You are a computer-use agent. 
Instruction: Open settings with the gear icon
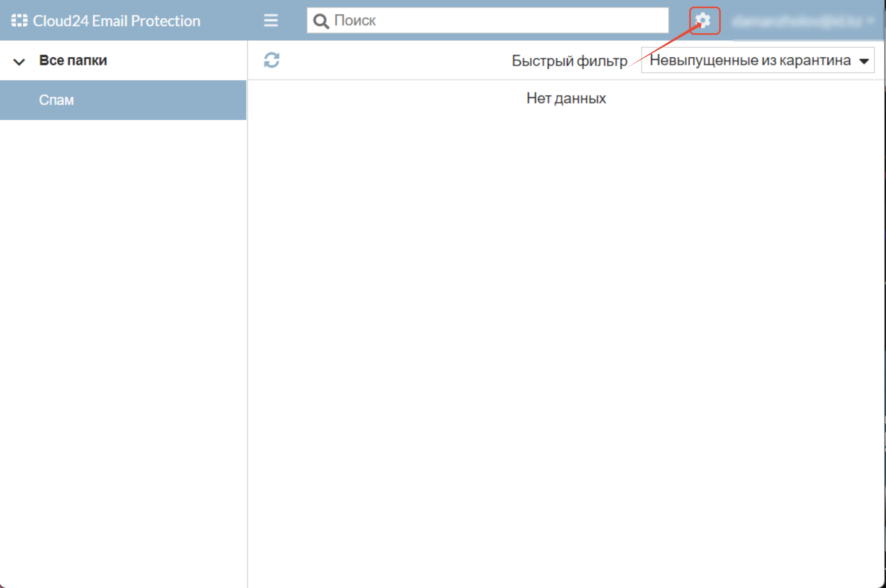point(704,20)
